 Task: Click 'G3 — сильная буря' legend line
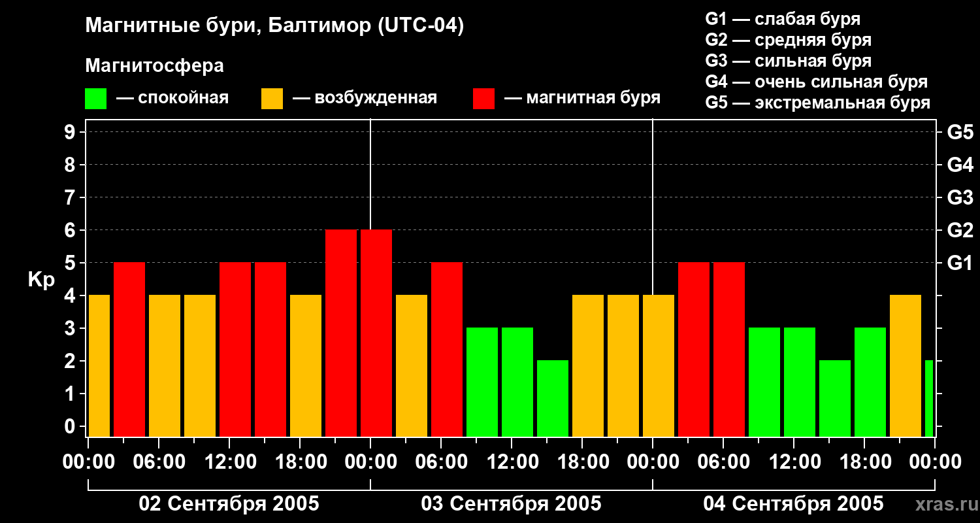pyautogui.click(x=788, y=61)
